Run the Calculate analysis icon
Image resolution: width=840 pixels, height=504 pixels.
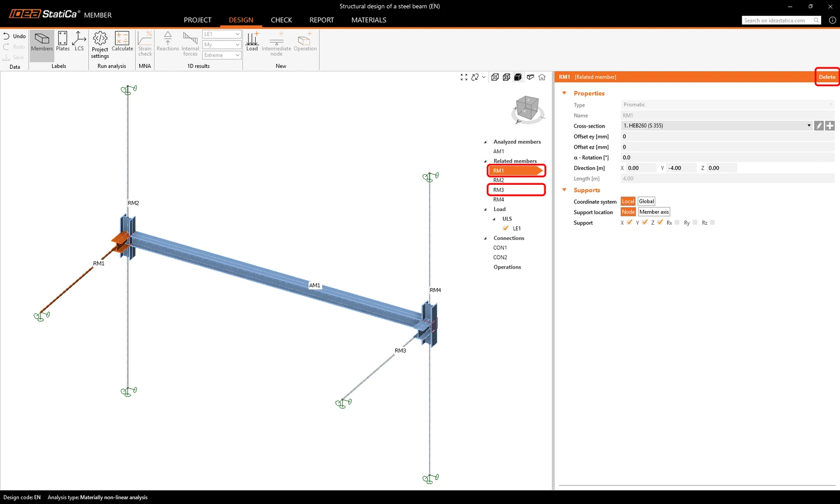pos(122,41)
